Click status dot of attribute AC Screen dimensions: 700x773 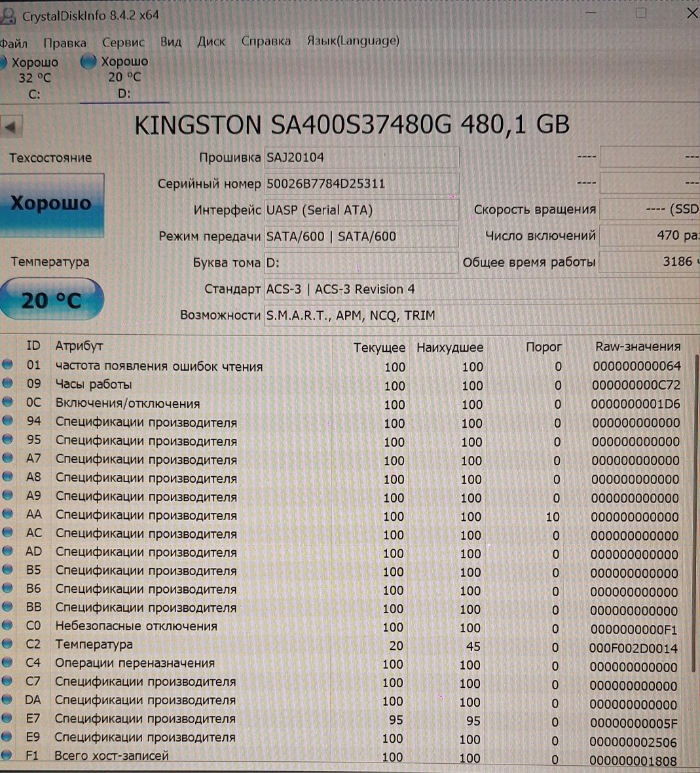[x=7, y=532]
